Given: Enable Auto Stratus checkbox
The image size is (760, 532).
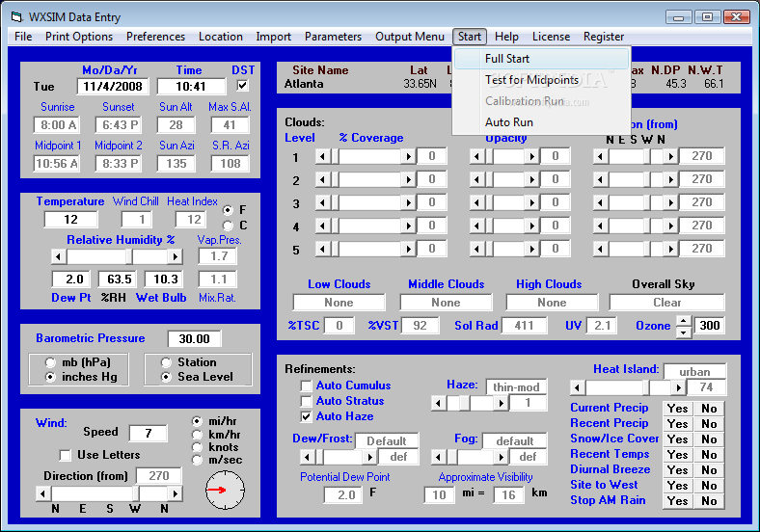Looking at the screenshot, I should [x=306, y=401].
